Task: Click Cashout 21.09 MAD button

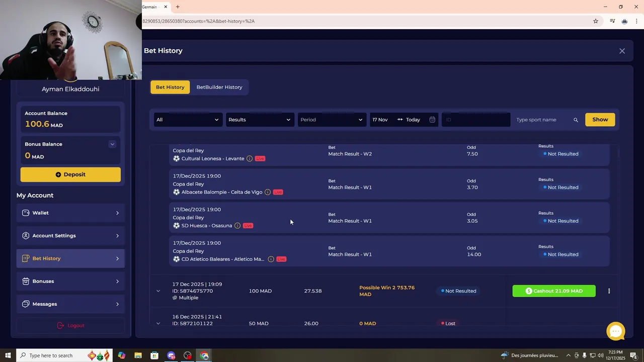Action: pyautogui.click(x=554, y=291)
